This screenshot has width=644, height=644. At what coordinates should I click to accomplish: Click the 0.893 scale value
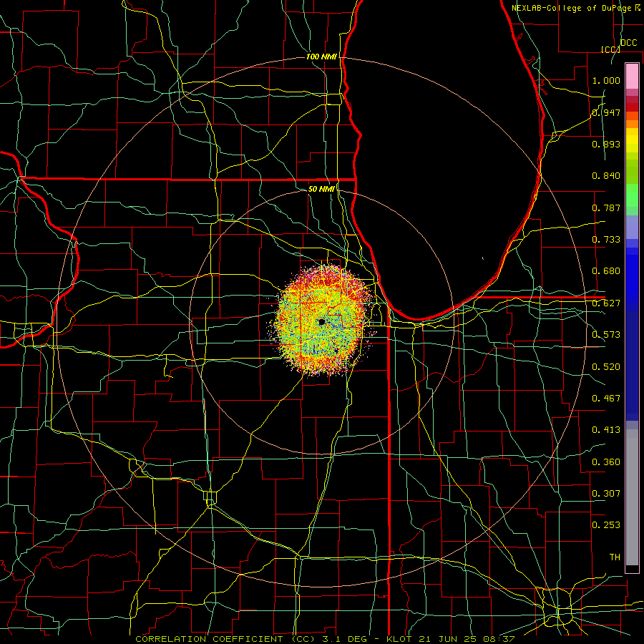tap(606, 144)
